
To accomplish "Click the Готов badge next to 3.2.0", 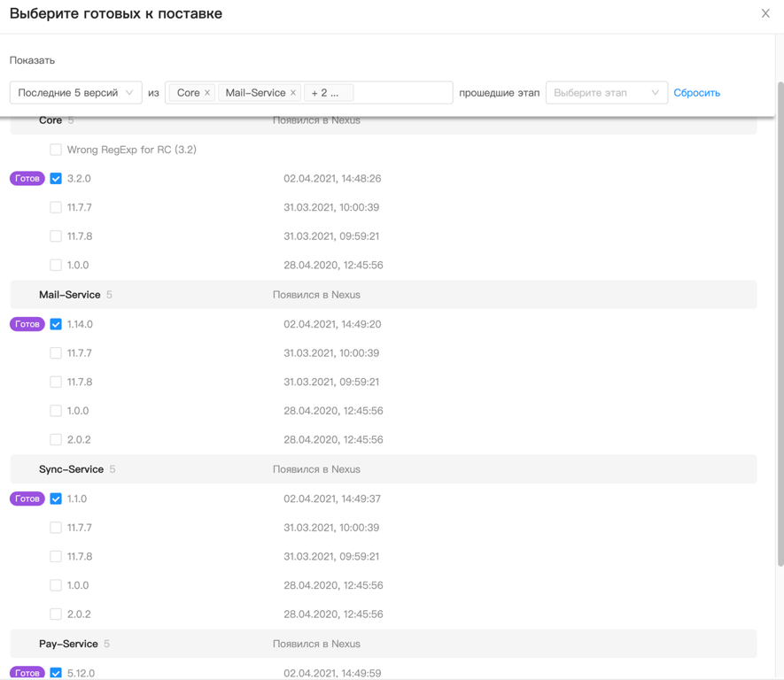I will [27, 178].
